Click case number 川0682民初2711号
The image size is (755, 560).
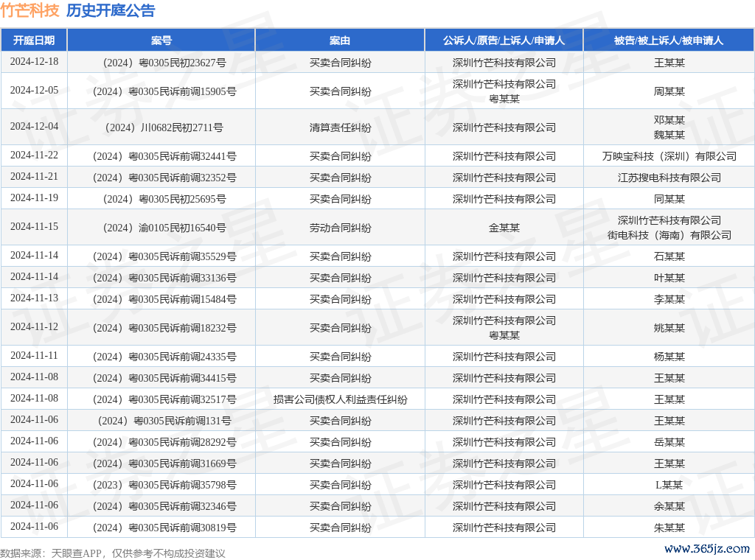pos(164,128)
